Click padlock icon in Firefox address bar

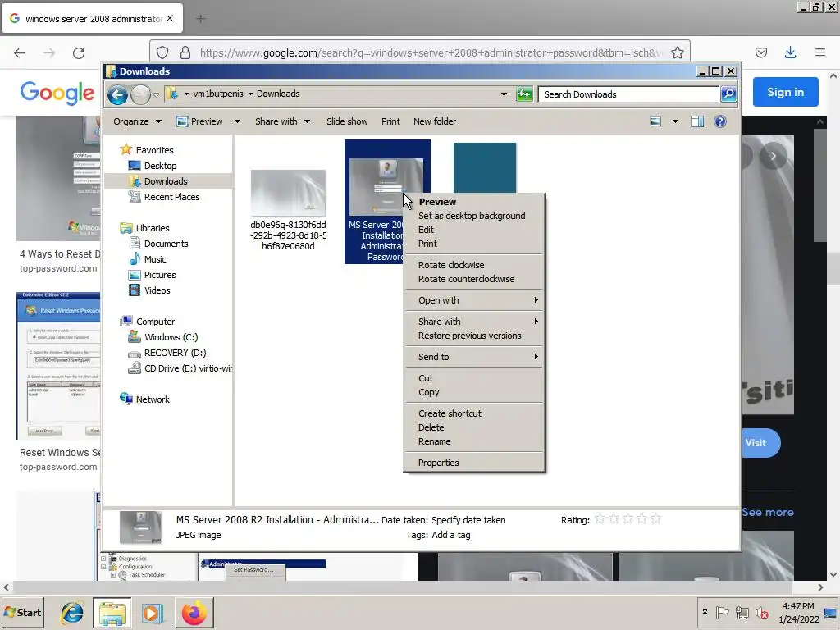click(185, 52)
